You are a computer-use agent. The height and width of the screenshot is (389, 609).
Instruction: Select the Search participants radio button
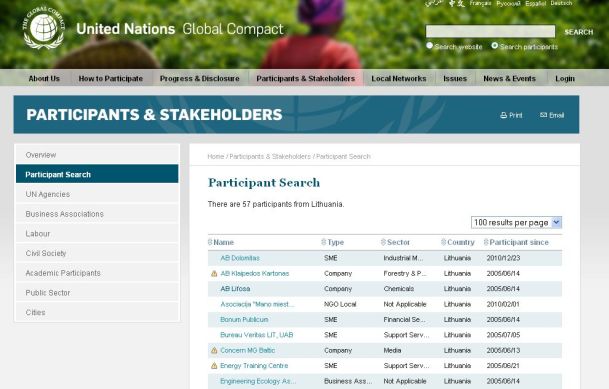494,45
